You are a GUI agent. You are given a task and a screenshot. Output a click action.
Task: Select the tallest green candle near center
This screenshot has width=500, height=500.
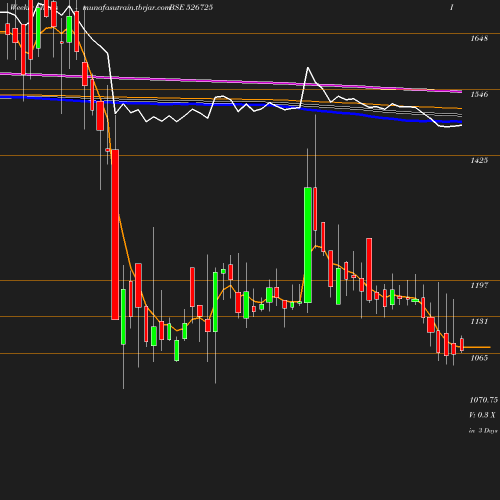(308, 245)
